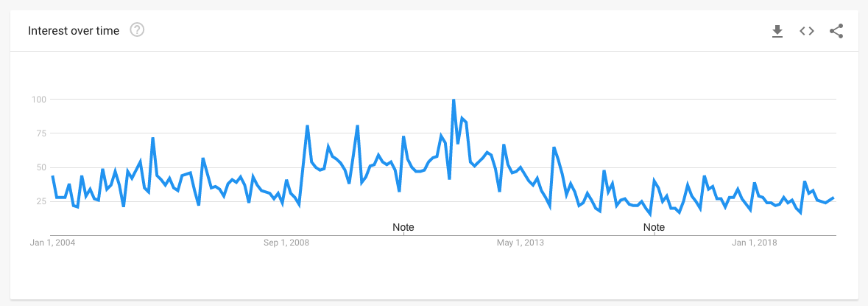Click the 50 label on the y-axis

(40, 167)
